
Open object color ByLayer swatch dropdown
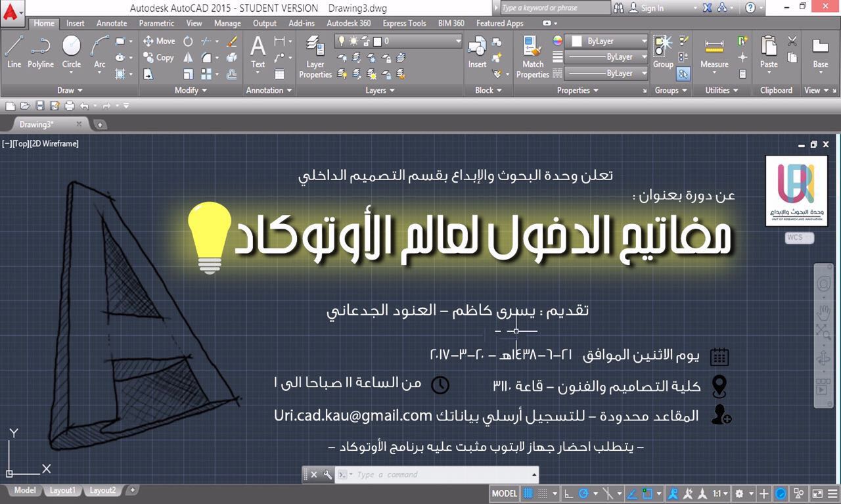(x=606, y=41)
